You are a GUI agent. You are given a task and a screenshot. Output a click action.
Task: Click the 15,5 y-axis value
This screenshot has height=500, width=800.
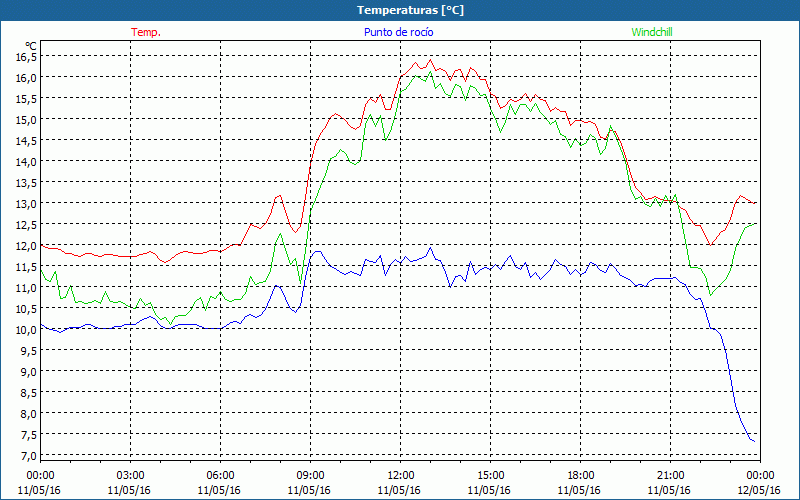(x=27, y=98)
